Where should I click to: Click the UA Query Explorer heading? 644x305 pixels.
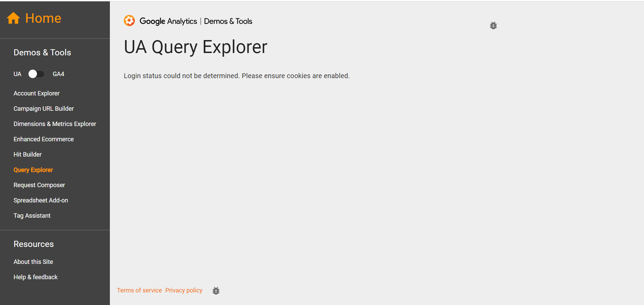click(196, 47)
